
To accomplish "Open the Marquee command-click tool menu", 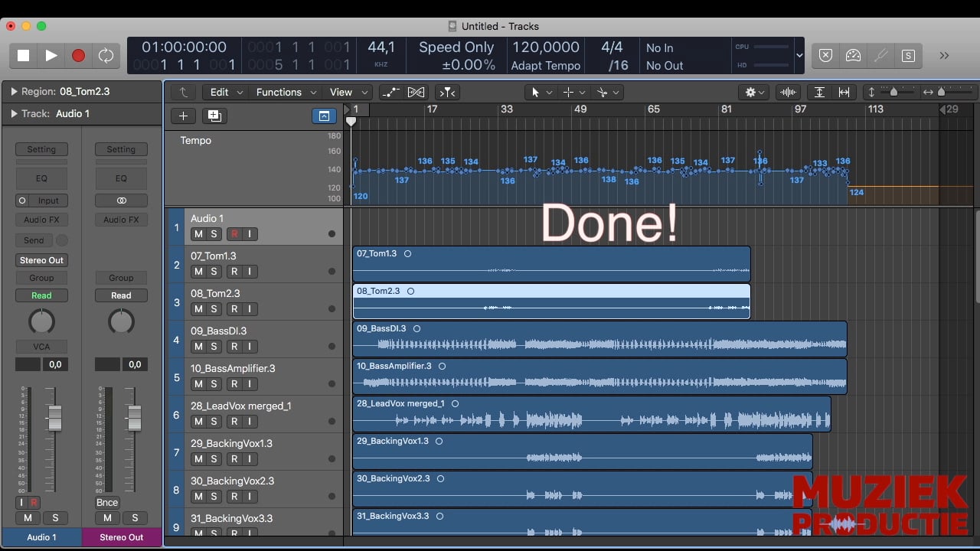I will click(x=573, y=92).
